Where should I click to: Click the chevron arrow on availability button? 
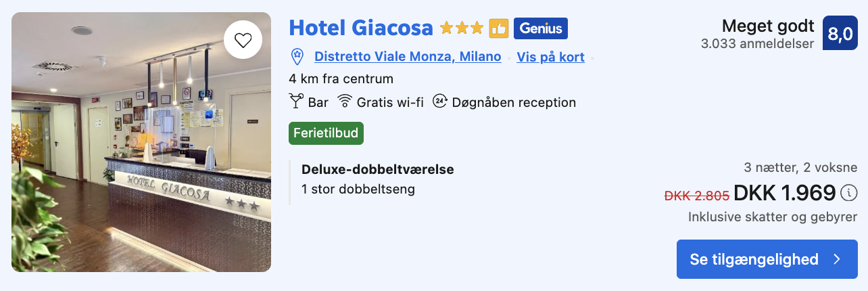(x=837, y=259)
